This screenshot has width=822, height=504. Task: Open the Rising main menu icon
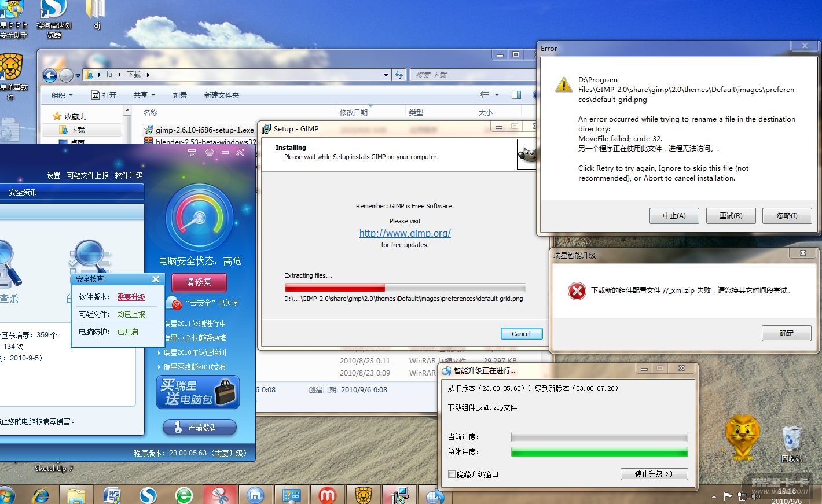(192, 153)
